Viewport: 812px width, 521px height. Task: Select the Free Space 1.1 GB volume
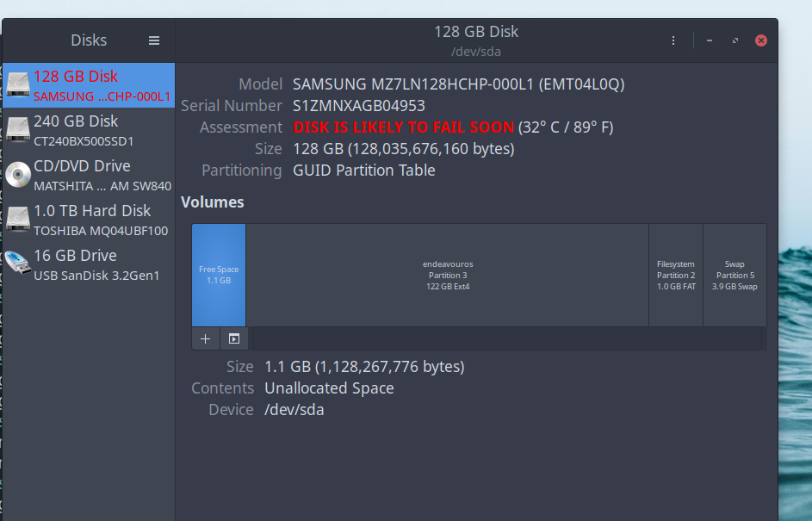(x=219, y=275)
